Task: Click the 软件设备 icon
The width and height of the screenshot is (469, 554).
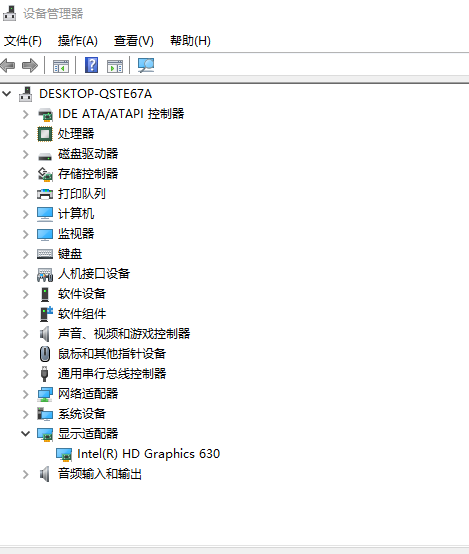Action: pos(45,294)
